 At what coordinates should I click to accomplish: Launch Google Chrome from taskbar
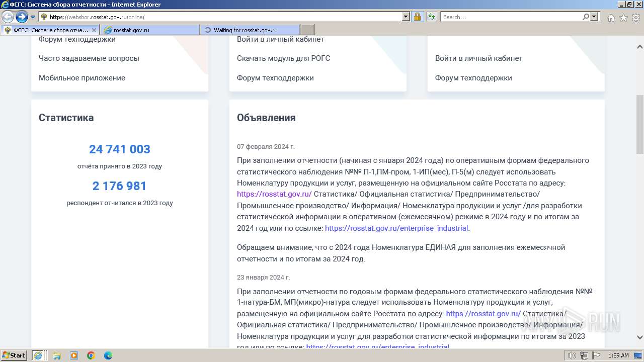91,355
